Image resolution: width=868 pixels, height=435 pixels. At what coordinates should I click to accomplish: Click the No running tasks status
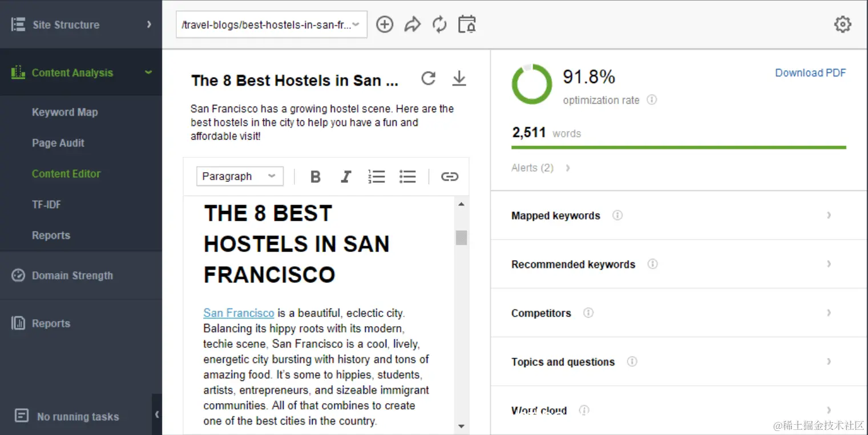(x=78, y=417)
